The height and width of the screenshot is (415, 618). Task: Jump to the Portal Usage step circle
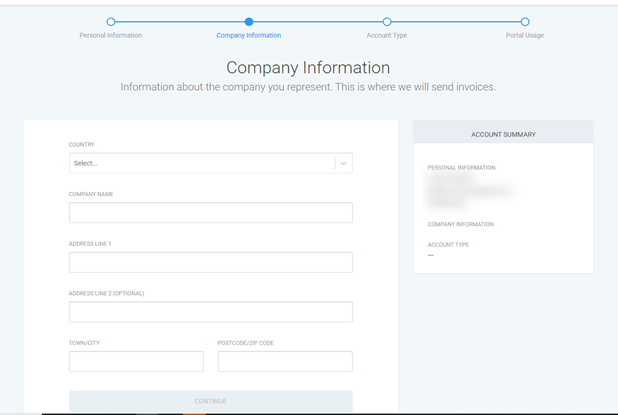[525, 21]
